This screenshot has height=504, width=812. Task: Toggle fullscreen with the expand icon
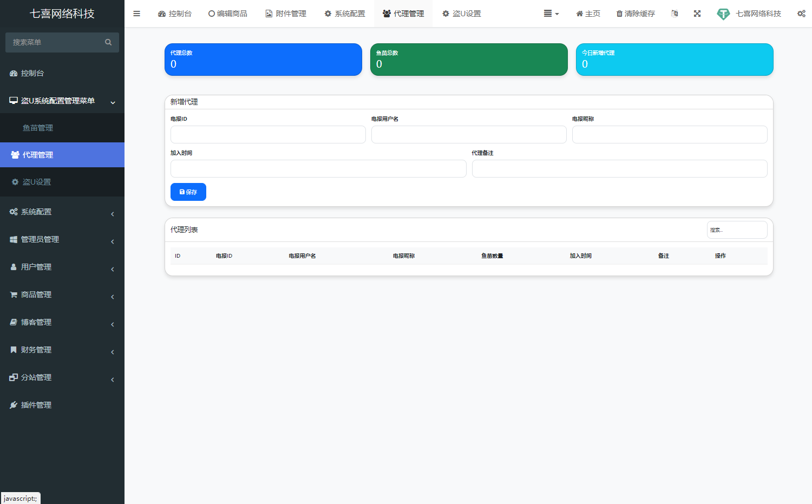click(x=697, y=14)
